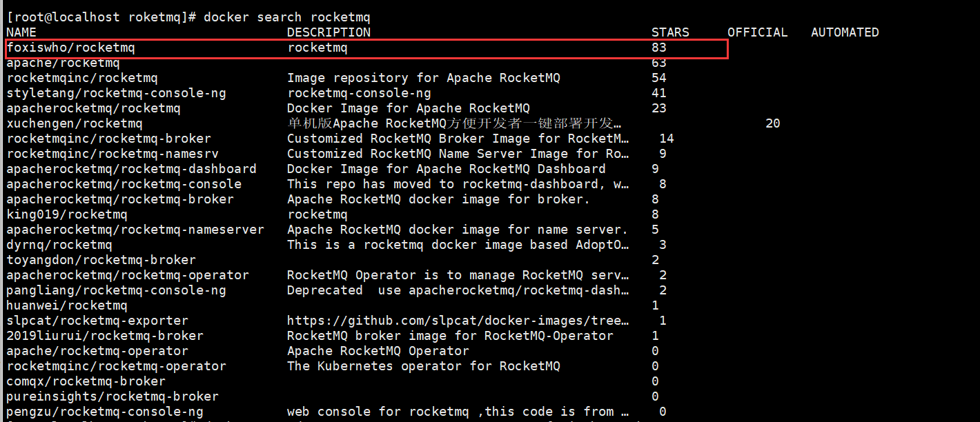Viewport: 980px width, 422px height.
Task: Click 'Apache RocketMQ Operator' description
Action: 378,351
